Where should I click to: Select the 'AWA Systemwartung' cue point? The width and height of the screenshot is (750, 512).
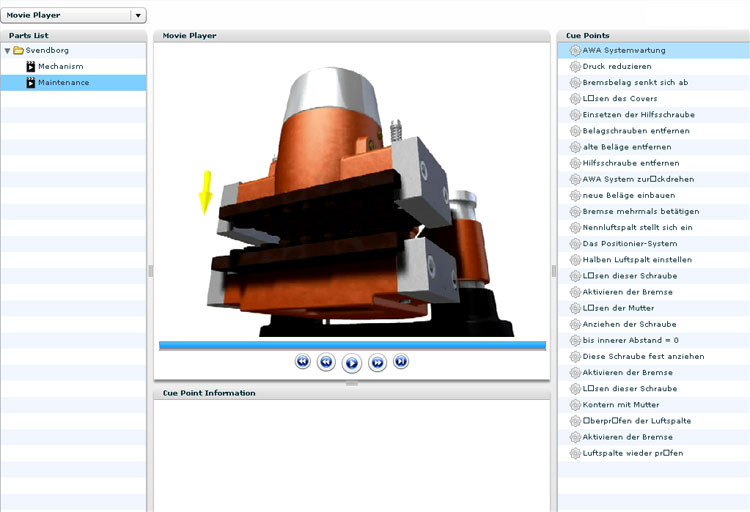624,50
